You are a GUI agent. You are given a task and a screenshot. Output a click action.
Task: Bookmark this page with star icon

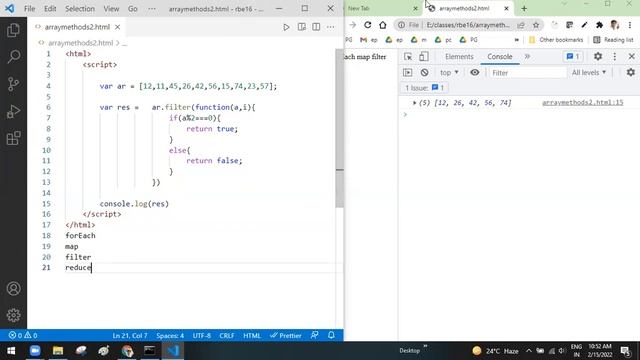(536, 25)
